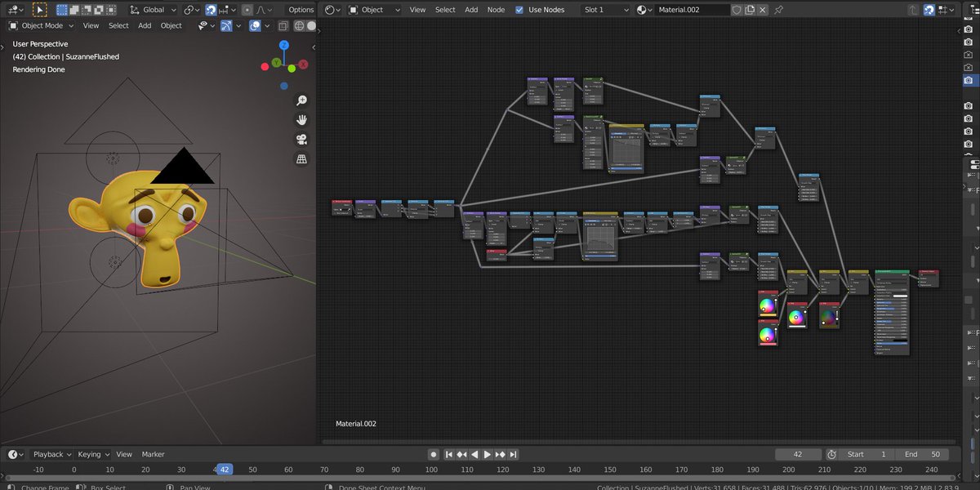This screenshot has height=490, width=980.
Task: Open the timeline editor type selector
Action: point(16,454)
